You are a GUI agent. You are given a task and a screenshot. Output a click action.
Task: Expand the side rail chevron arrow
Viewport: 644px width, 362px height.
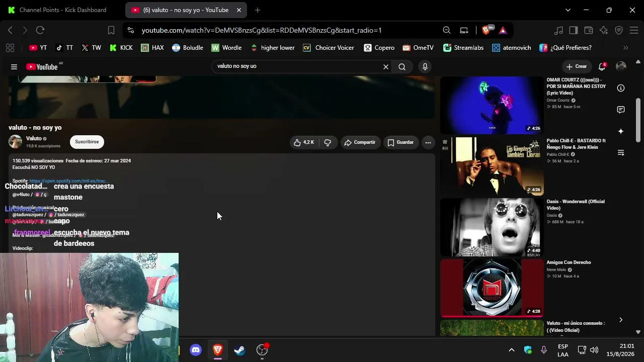pyautogui.click(x=621, y=320)
